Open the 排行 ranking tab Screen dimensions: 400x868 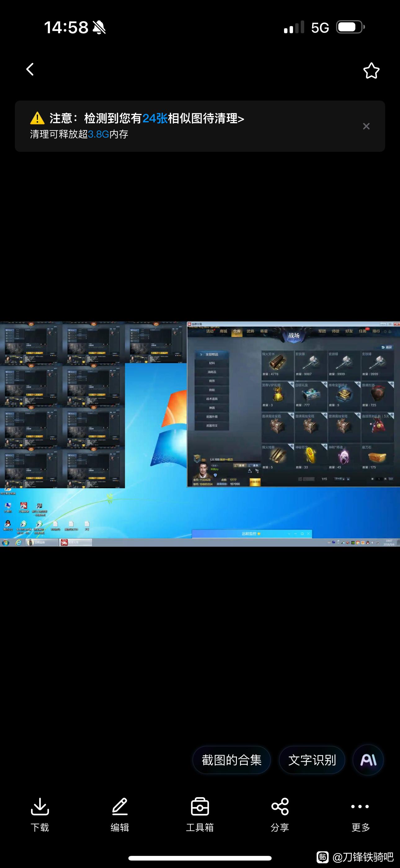376,331
